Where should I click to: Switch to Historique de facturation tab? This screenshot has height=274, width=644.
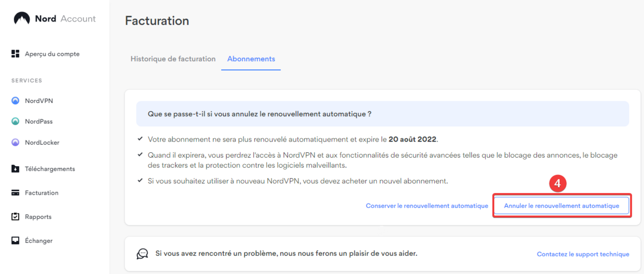pyautogui.click(x=173, y=59)
